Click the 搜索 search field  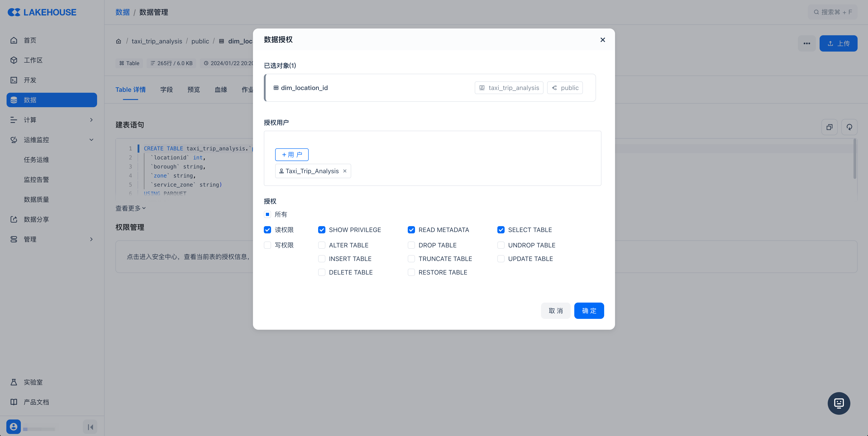click(833, 12)
